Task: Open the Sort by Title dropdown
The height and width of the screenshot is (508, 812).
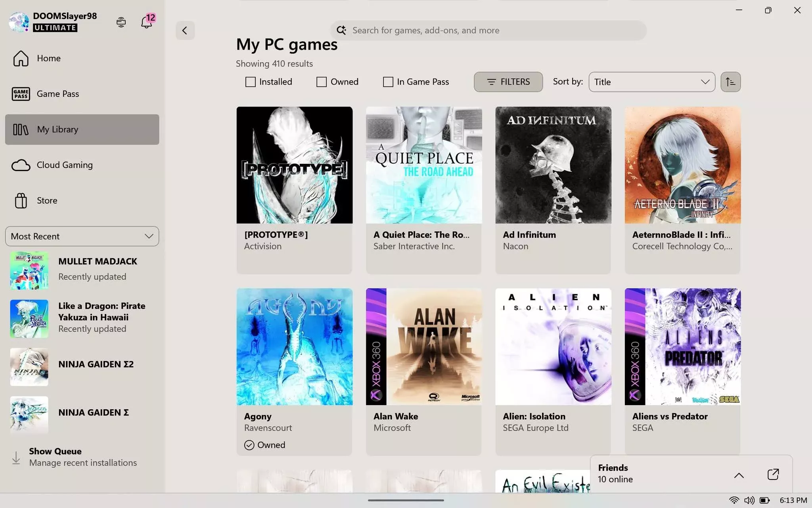Action: pyautogui.click(x=652, y=82)
